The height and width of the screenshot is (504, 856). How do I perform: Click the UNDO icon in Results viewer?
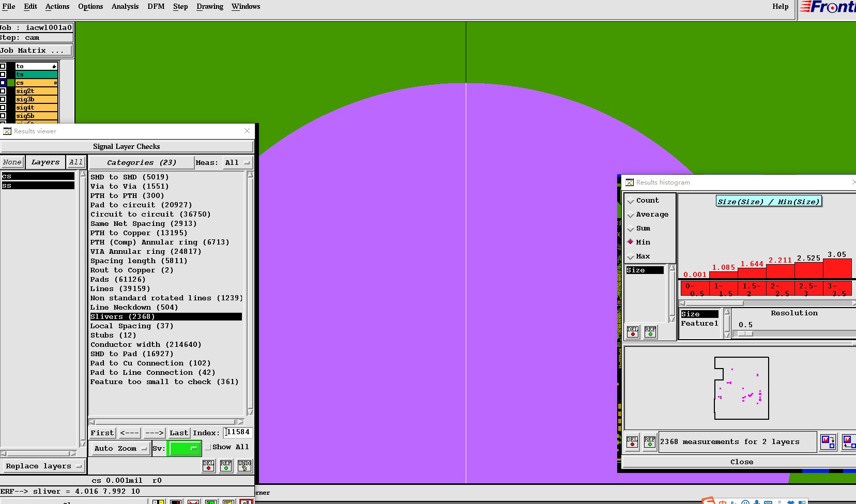click(x=244, y=466)
